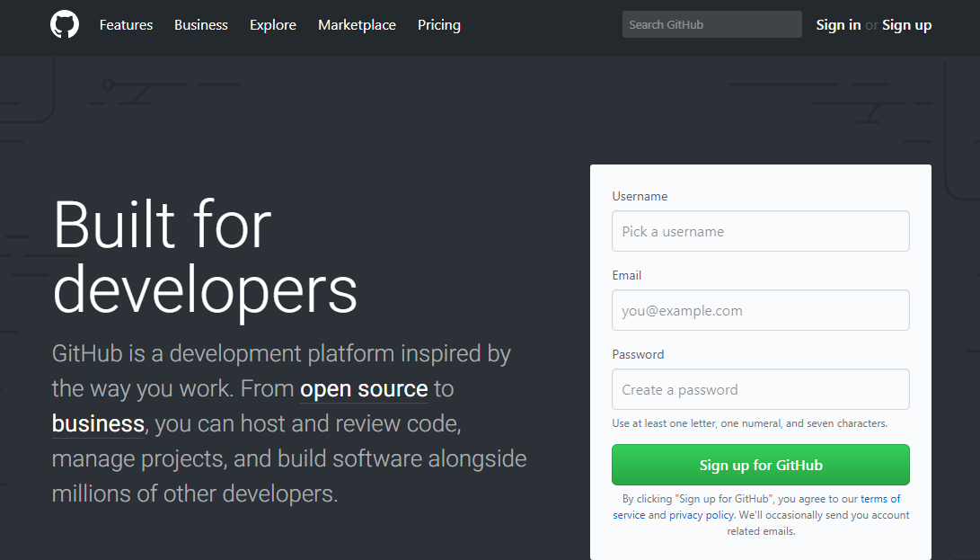This screenshot has height=560, width=980.
Task: Follow the business link in the description
Action: click(97, 423)
